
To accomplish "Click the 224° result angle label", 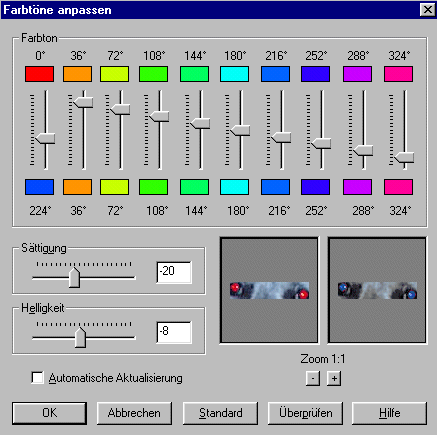I will point(40,211).
